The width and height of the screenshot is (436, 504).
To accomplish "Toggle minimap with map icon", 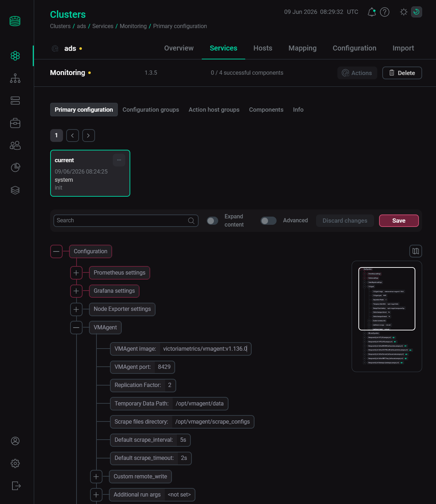I will point(416,251).
